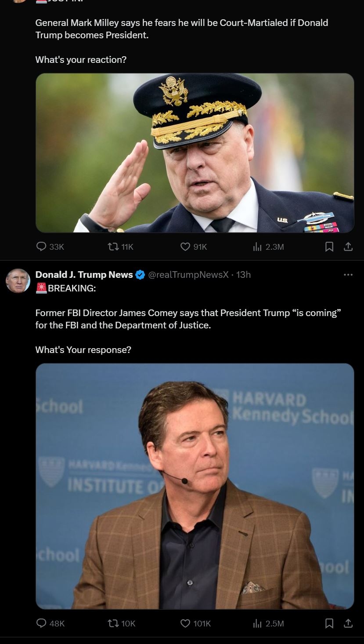The height and width of the screenshot is (644, 364).
Task: Open the 13h timestamp of the post
Action: click(243, 275)
